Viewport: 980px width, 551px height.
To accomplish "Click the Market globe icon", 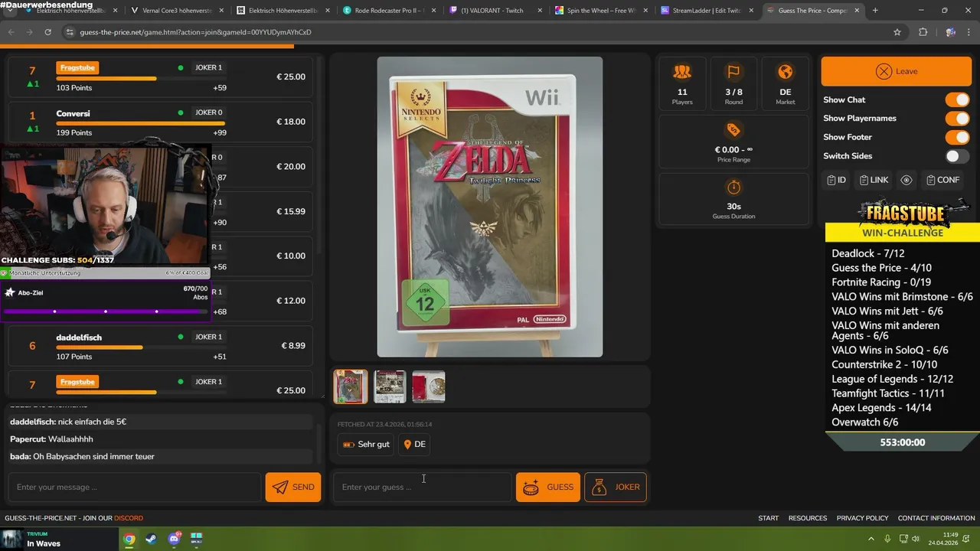I will point(785,72).
